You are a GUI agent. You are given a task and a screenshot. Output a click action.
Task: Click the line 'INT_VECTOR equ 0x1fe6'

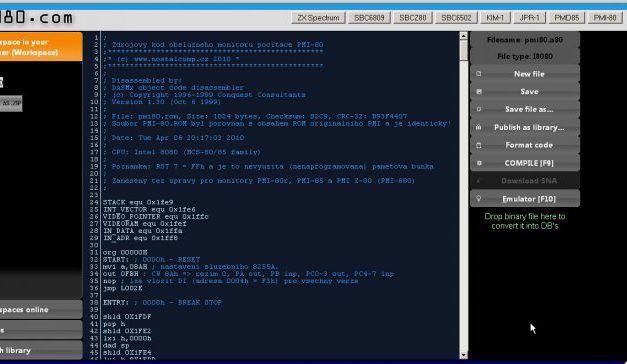tap(149, 210)
